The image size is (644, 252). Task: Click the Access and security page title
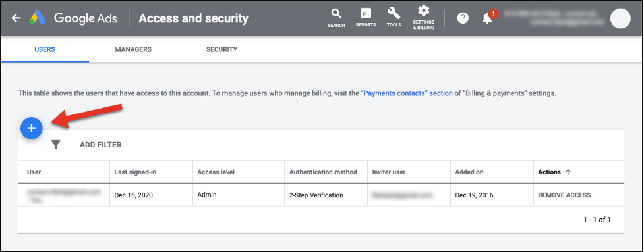[x=193, y=18]
